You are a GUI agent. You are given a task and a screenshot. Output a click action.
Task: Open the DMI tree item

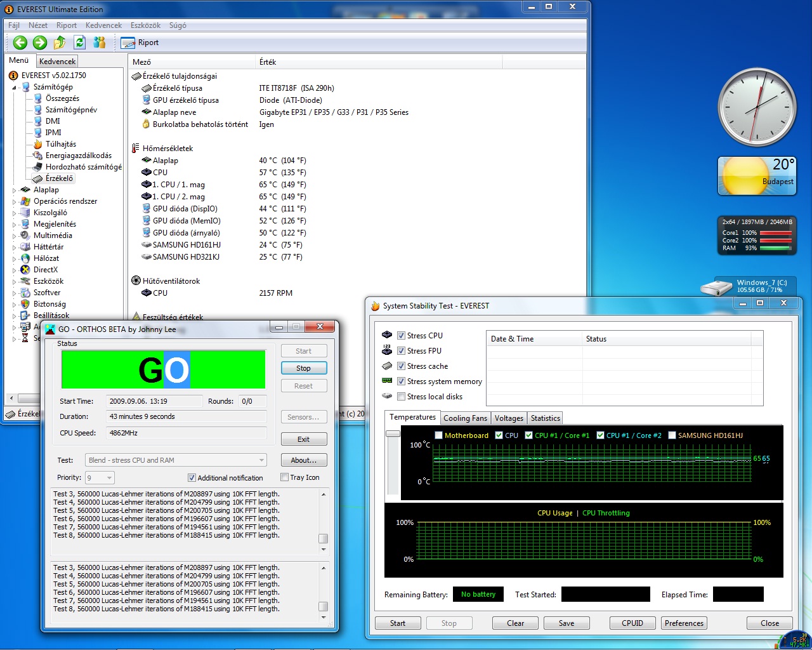pyautogui.click(x=53, y=121)
